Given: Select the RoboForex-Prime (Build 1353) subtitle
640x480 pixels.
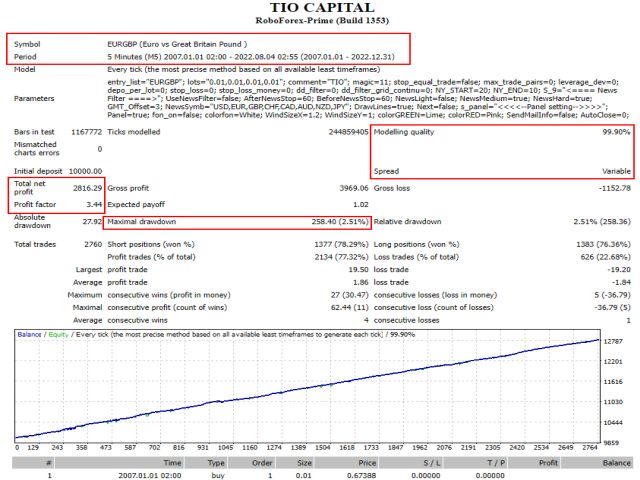Looking at the screenshot, I should [x=322, y=20].
